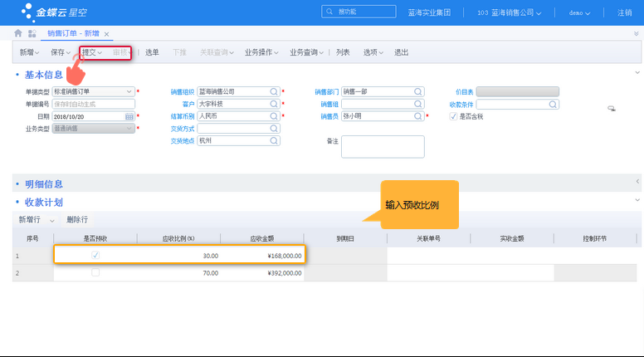Viewport: 644px width, 357px height.
Task: Click the 客户 field label link
Action: point(188,105)
